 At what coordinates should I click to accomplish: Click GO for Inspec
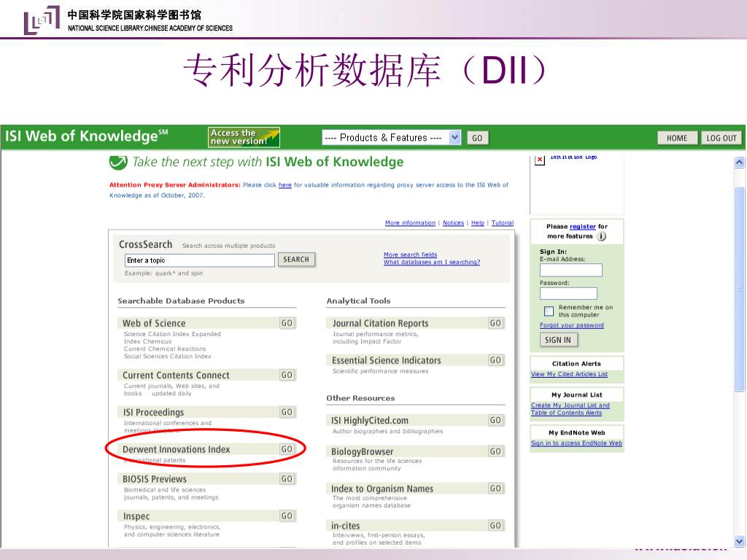tap(287, 516)
